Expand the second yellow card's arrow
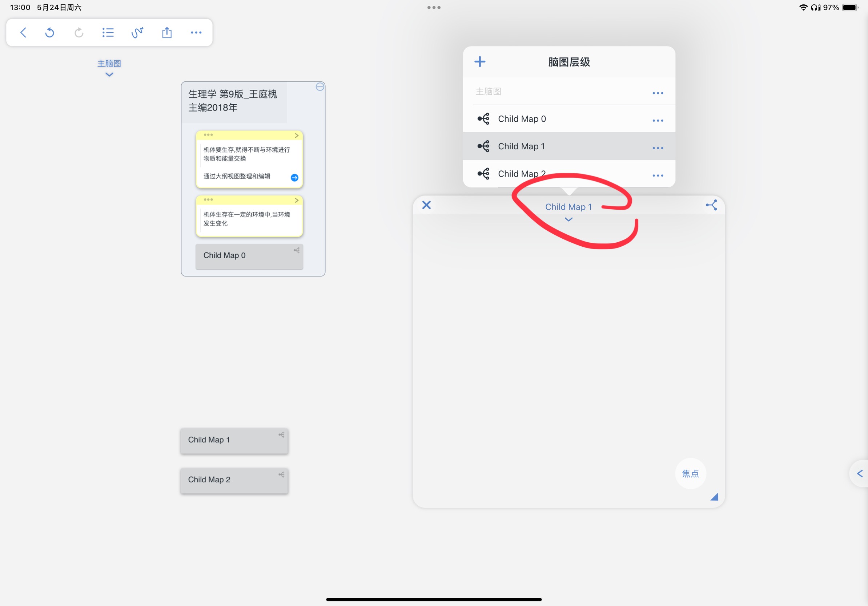 point(297,200)
